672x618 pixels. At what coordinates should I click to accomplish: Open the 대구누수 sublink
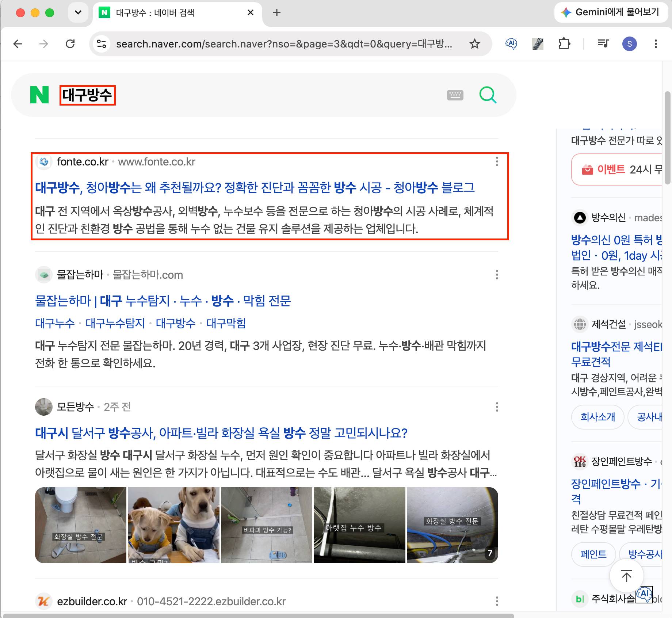click(x=55, y=323)
